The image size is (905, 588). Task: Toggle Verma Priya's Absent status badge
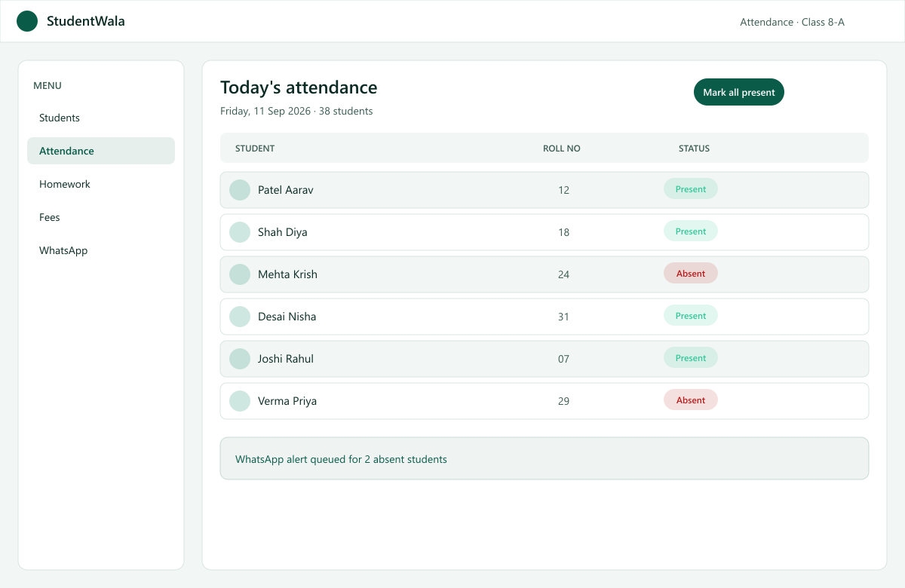pos(691,400)
